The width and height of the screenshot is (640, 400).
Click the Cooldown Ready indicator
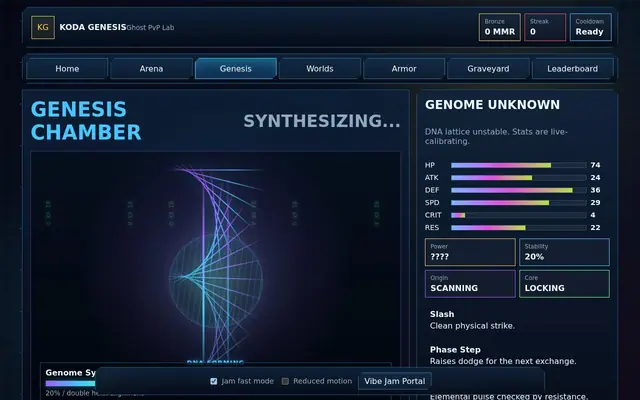pyautogui.click(x=591, y=27)
